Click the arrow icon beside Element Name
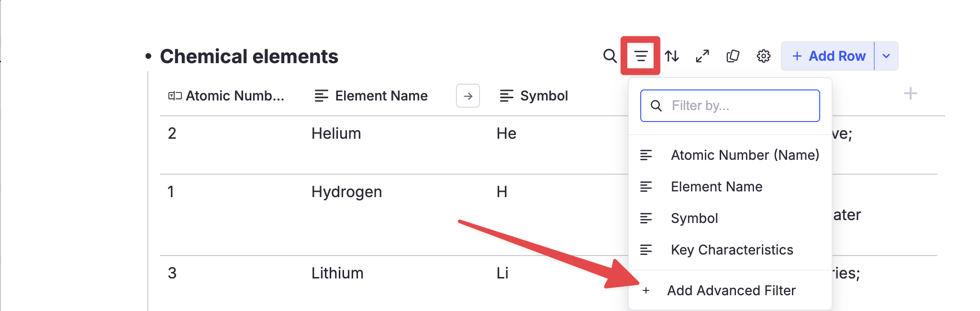The height and width of the screenshot is (311, 980). (x=468, y=96)
